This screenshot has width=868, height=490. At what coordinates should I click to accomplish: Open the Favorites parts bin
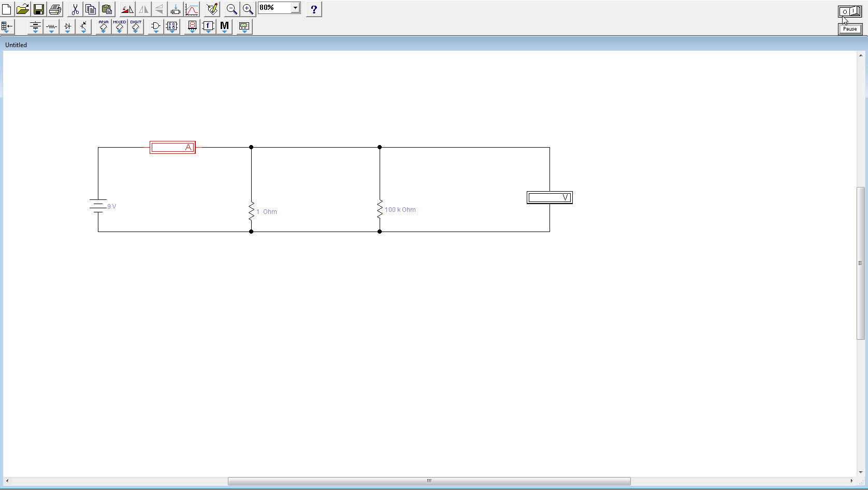(x=7, y=27)
